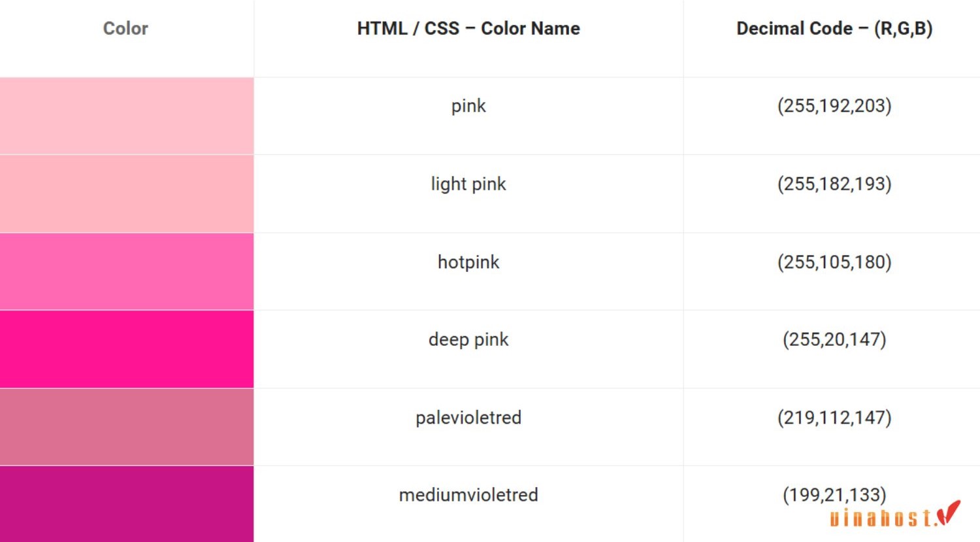Image resolution: width=980 pixels, height=542 pixels.
Task: Select the light pink color swatch
Action: [x=127, y=194]
